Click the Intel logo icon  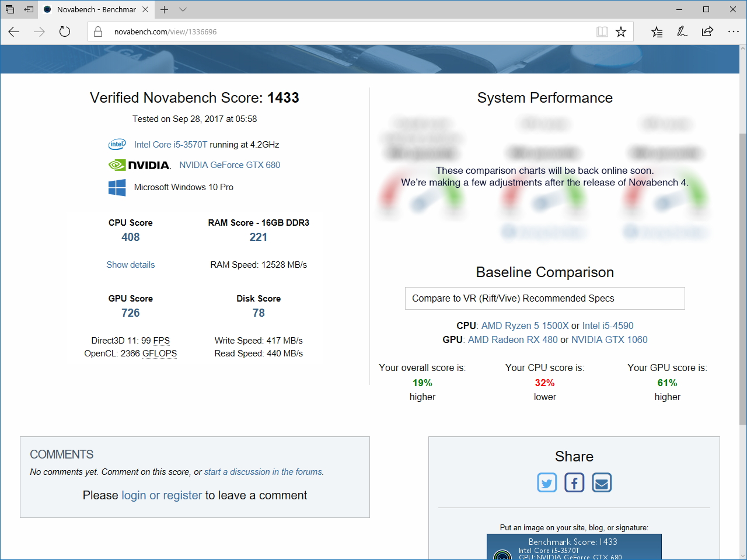(117, 144)
